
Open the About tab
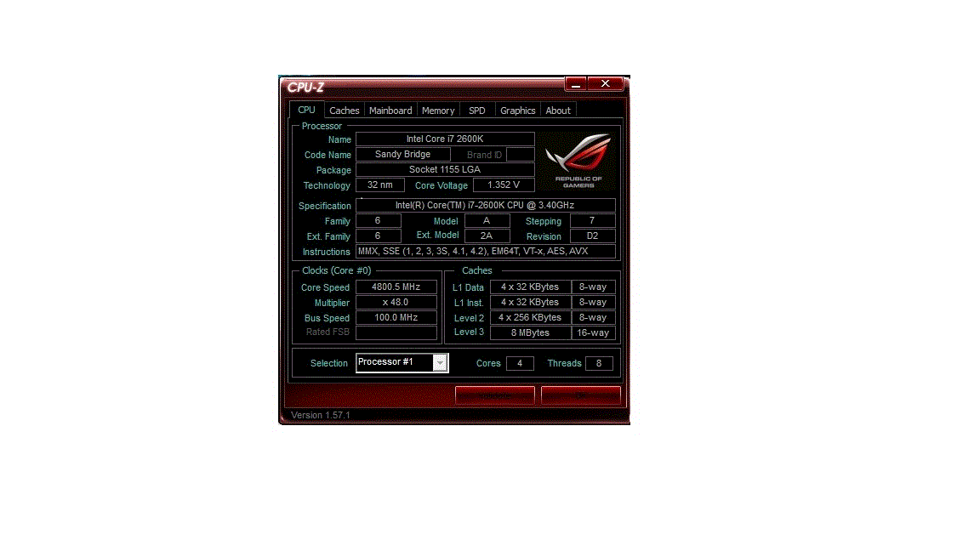(x=558, y=111)
